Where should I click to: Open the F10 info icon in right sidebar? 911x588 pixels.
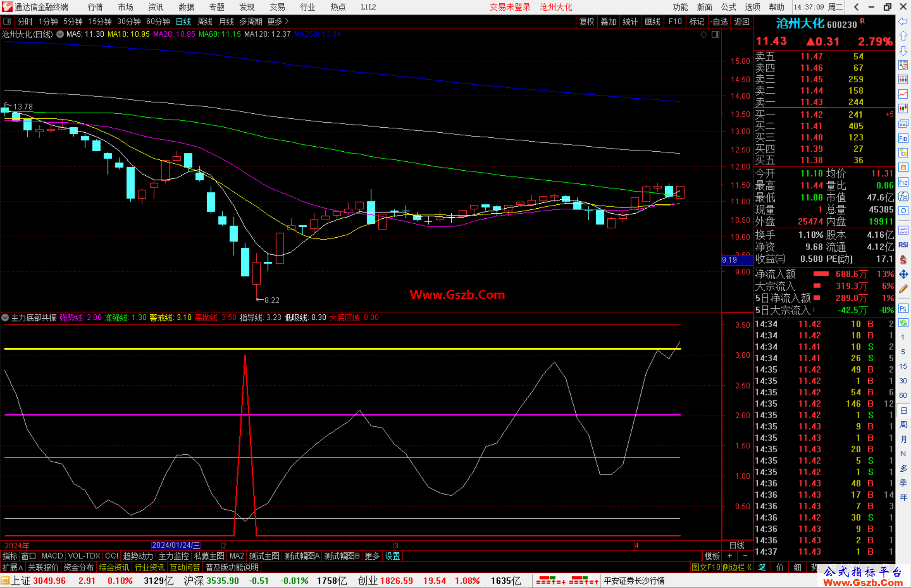pyautogui.click(x=903, y=138)
